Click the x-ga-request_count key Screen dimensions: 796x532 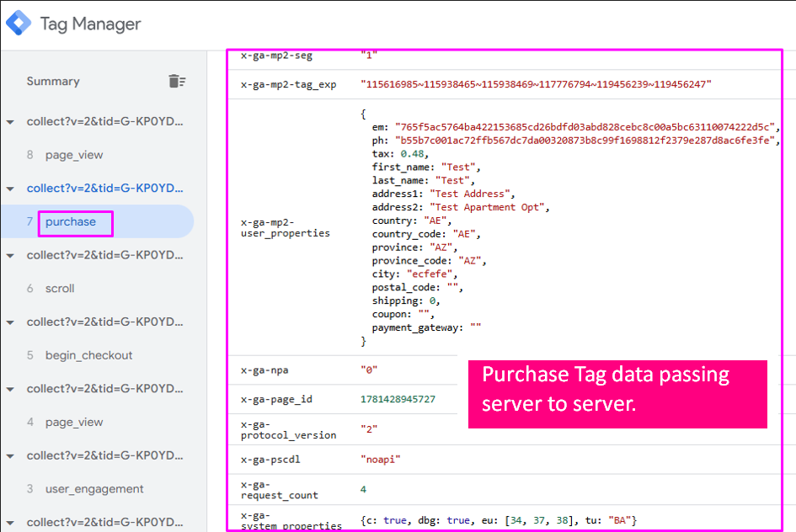[x=279, y=490]
